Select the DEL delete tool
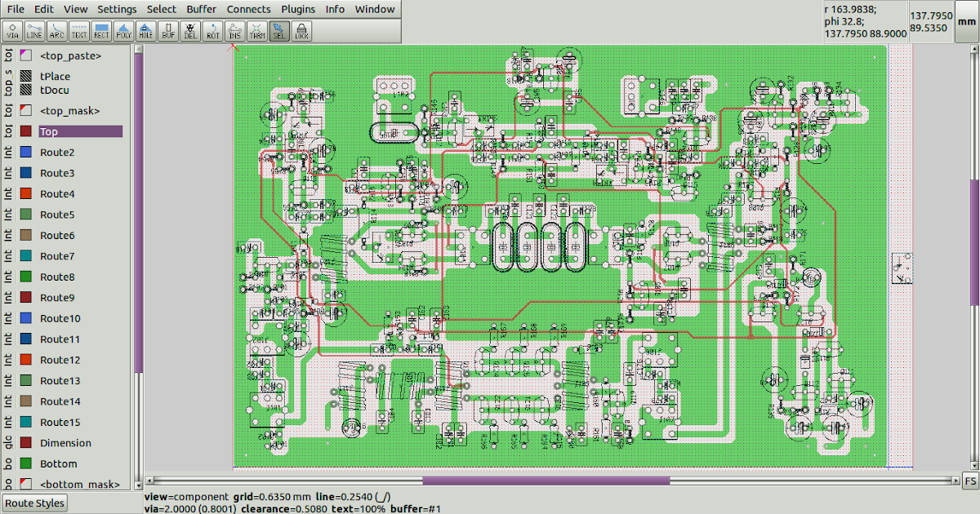 coord(190,31)
